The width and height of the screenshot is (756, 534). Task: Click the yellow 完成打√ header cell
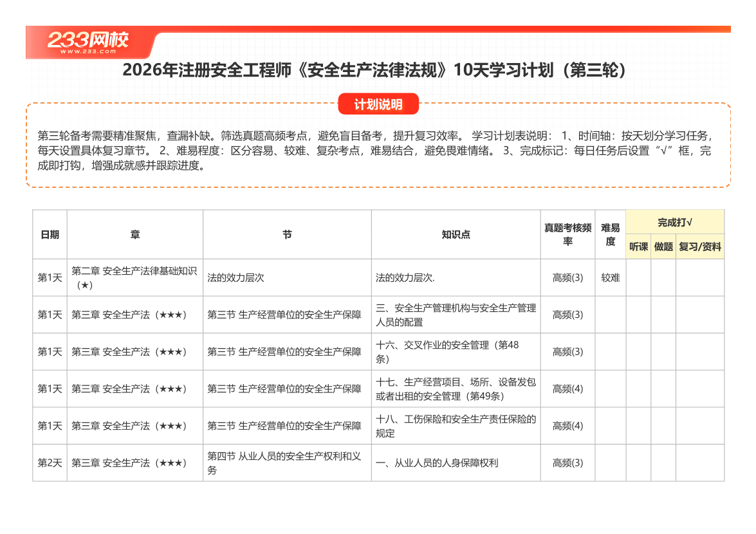tap(676, 221)
